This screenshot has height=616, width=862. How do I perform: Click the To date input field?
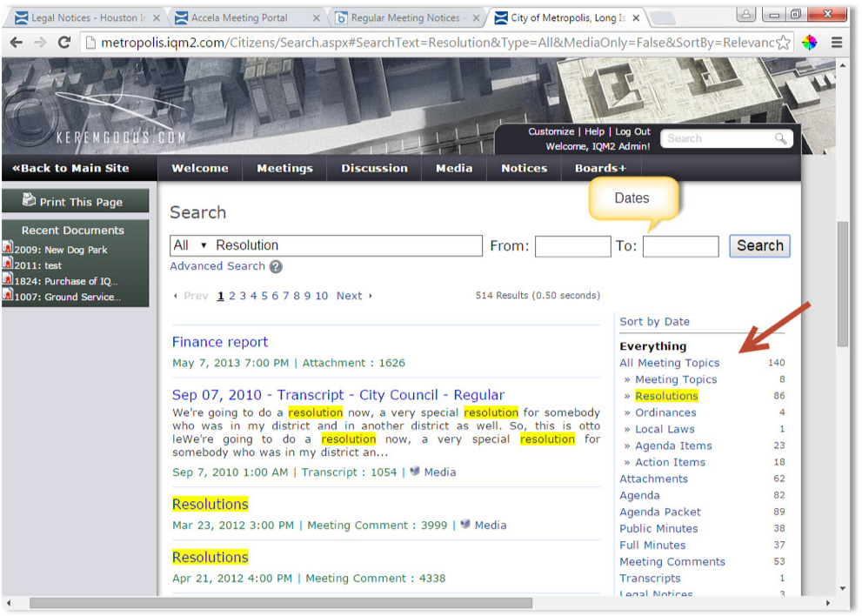point(680,246)
